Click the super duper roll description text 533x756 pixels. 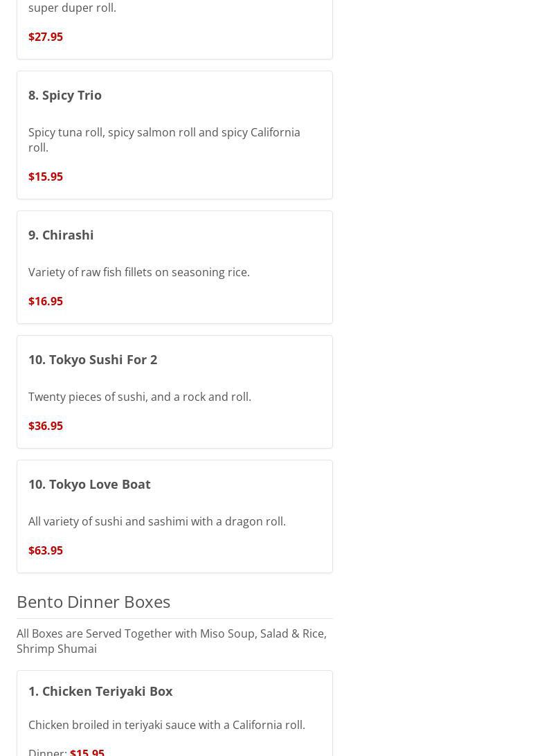72,8
